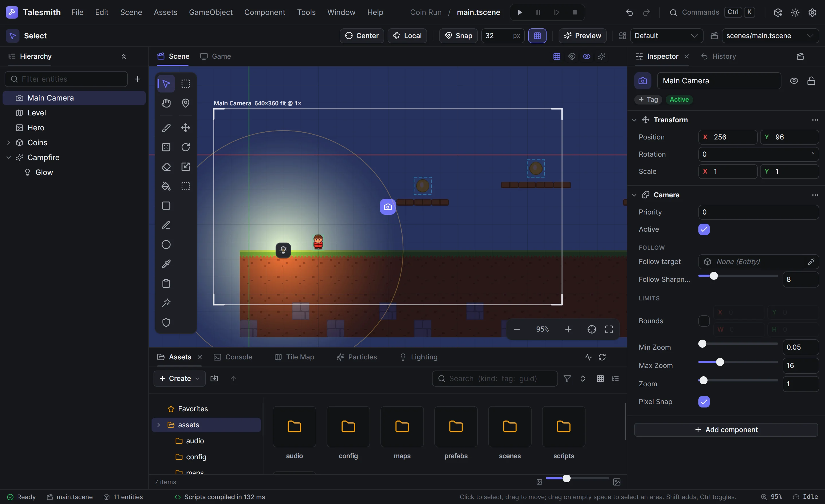The height and width of the screenshot is (504, 825).
Task: Toggle the eye overlay in Scene tab header
Action: click(587, 56)
